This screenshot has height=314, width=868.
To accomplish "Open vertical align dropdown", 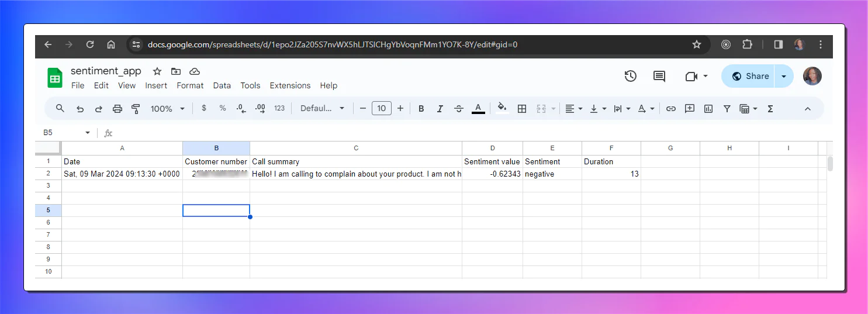I will click(x=598, y=108).
